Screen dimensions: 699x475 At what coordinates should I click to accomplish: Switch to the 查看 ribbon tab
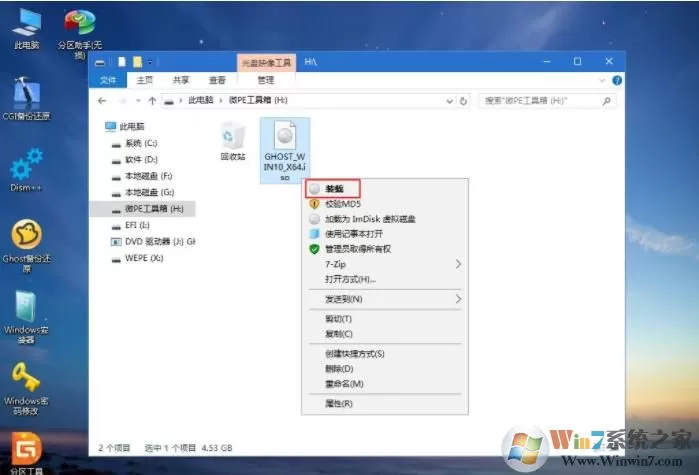217,80
